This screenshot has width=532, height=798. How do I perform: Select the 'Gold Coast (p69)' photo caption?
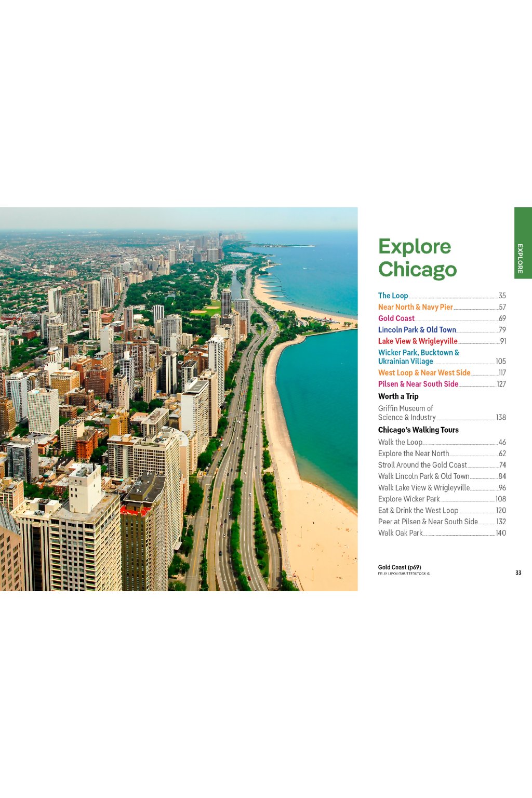coord(400,567)
